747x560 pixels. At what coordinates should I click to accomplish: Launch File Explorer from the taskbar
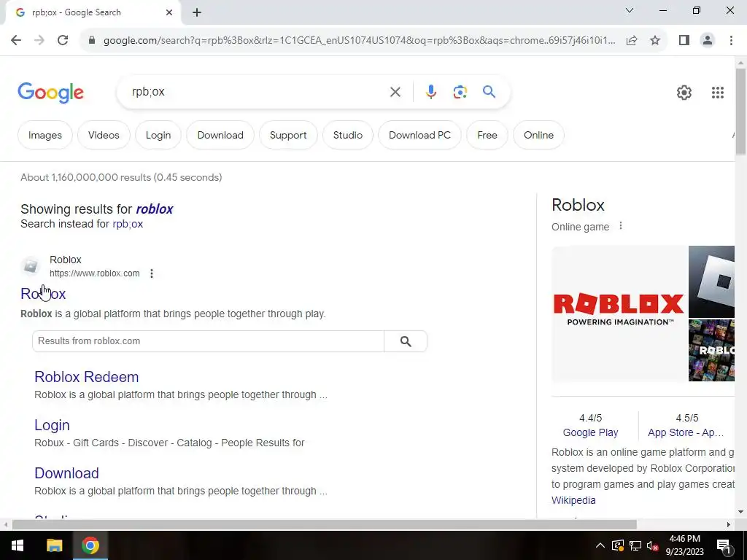54,545
